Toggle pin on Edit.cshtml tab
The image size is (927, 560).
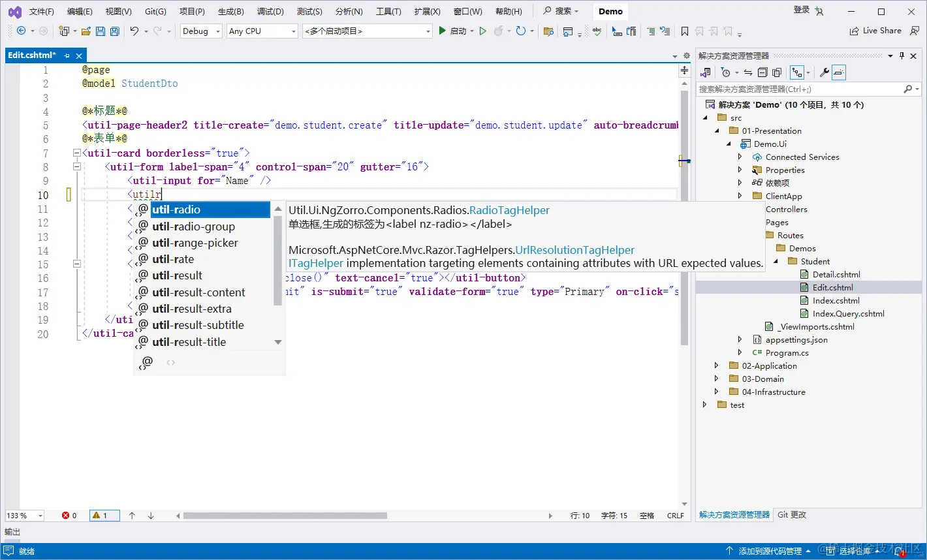tap(67, 56)
